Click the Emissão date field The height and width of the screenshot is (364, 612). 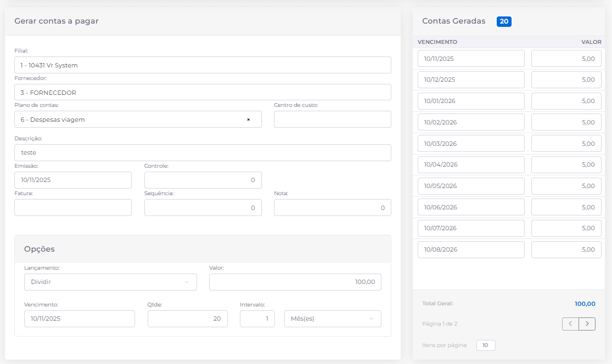click(73, 180)
